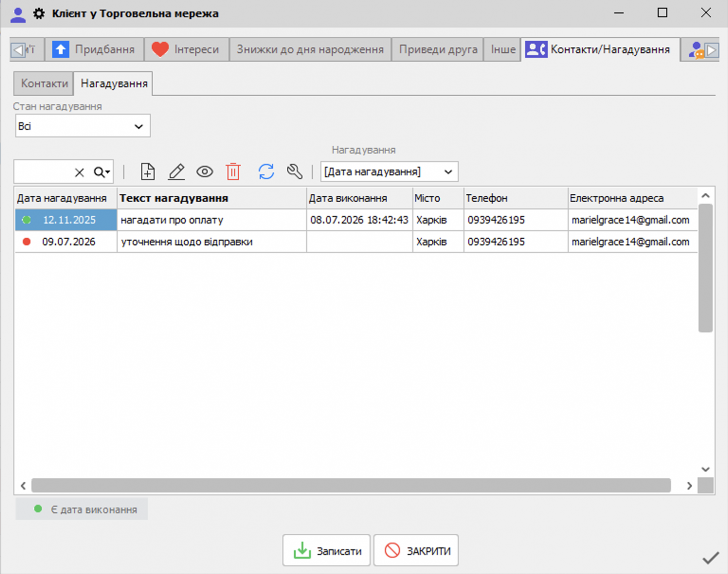Click the Записати button

pyautogui.click(x=326, y=551)
